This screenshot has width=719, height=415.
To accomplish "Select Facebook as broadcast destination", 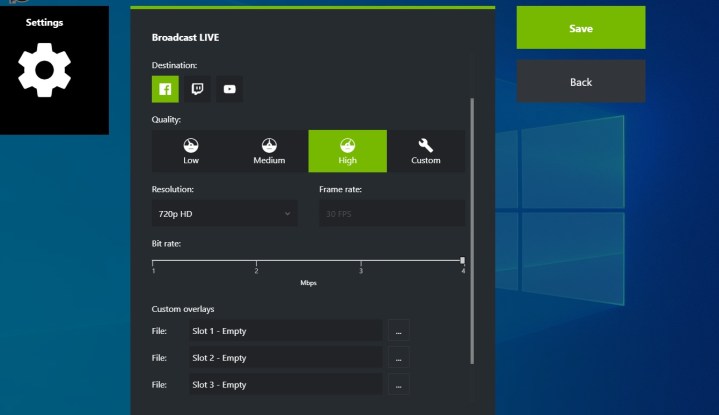I will tap(165, 89).
